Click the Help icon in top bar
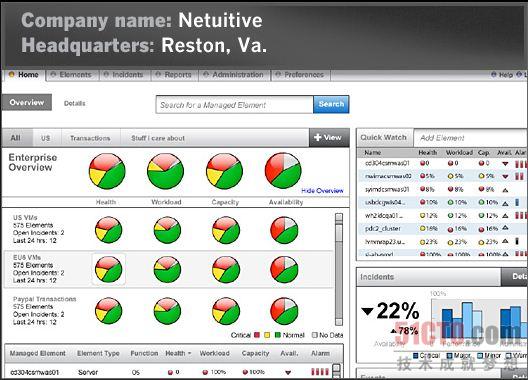Screen dimensions: 528x380 [494, 74]
